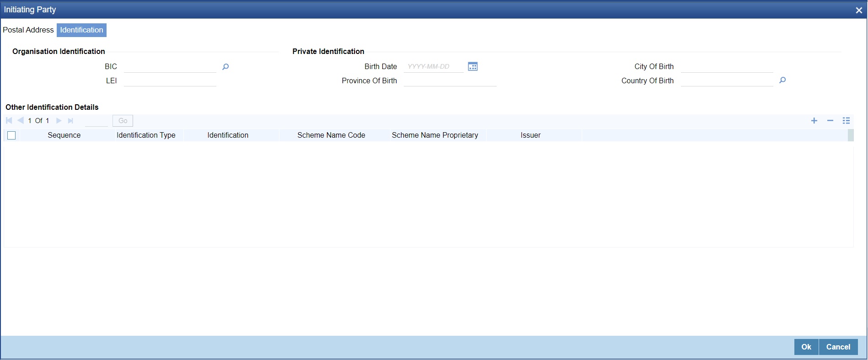Click the Scheme Name Proprietary column header

point(435,135)
